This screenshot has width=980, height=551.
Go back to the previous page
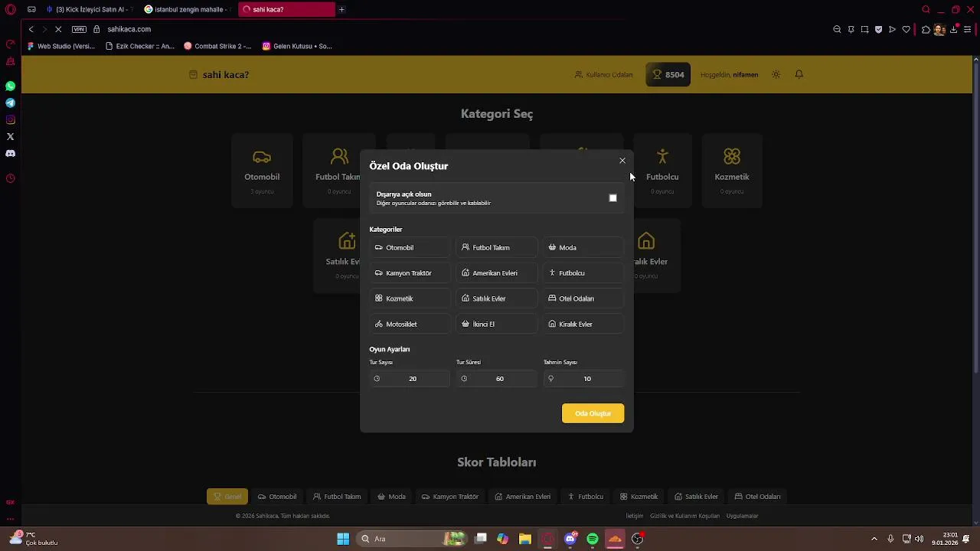tap(31, 29)
